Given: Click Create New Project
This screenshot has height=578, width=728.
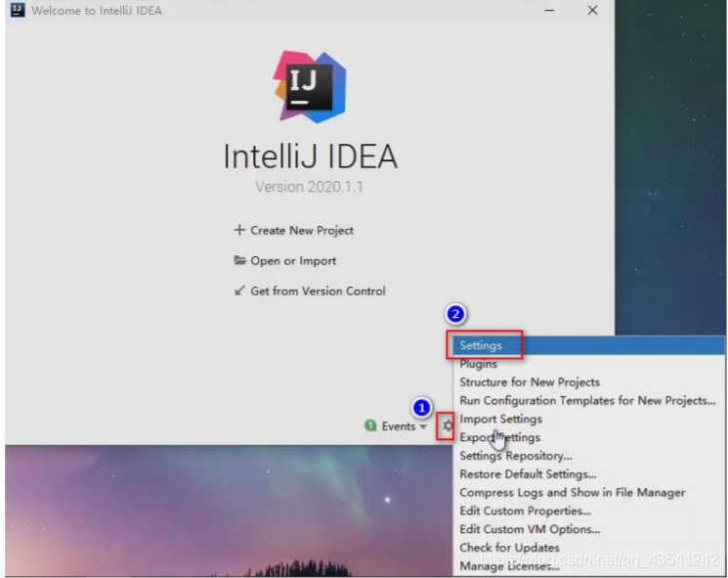Looking at the screenshot, I should pos(293,230).
